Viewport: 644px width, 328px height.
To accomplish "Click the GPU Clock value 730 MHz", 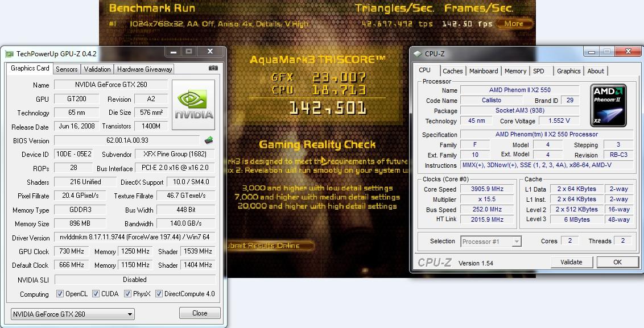I will coord(72,251).
